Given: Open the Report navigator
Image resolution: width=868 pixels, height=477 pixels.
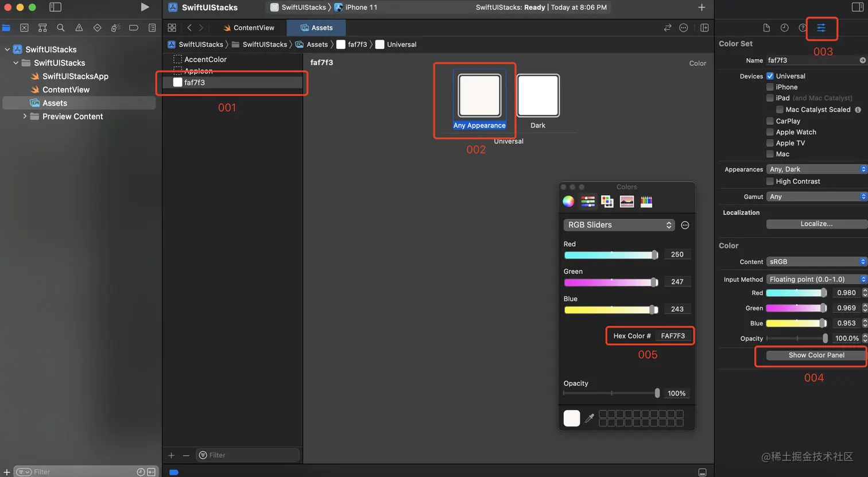Looking at the screenshot, I should point(152,28).
